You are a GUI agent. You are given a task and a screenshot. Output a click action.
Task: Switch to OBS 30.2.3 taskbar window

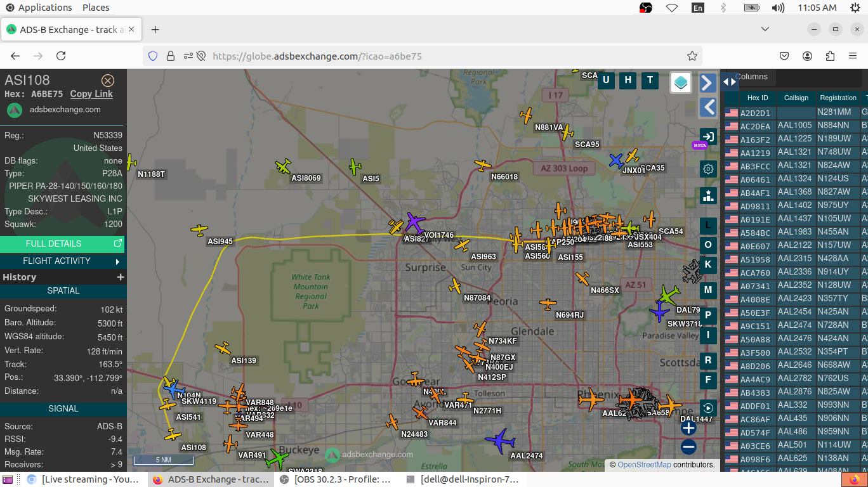[x=336, y=479]
